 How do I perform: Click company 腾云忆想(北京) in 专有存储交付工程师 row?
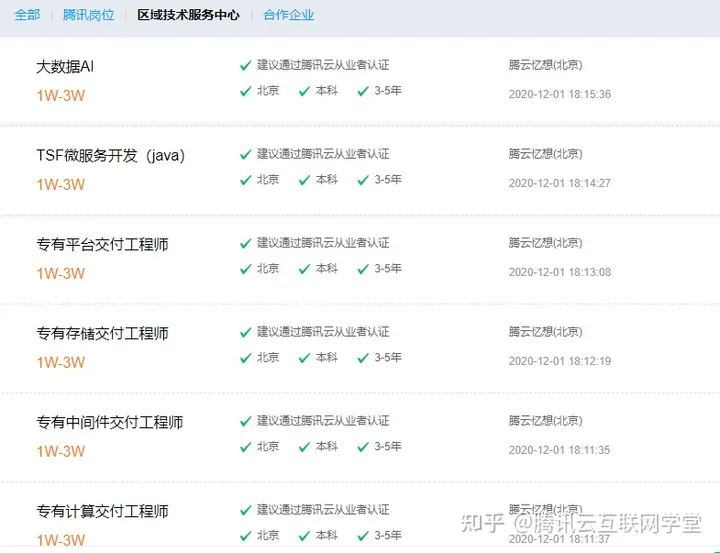tap(546, 332)
